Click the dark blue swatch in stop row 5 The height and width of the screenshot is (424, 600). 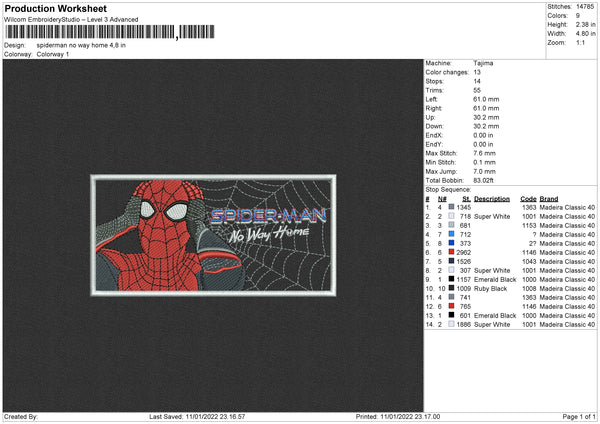(x=451, y=243)
